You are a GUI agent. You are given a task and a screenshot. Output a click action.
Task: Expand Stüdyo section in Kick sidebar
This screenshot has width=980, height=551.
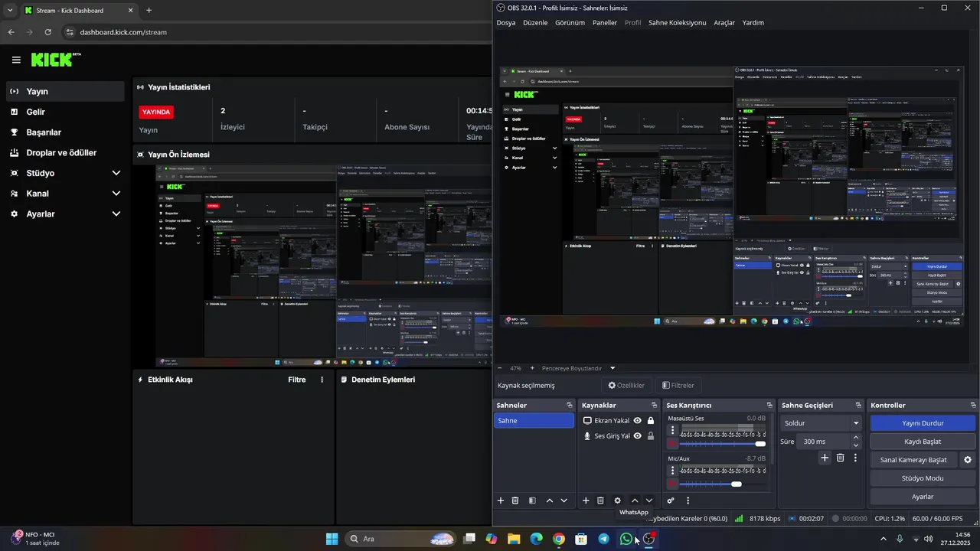tap(116, 173)
